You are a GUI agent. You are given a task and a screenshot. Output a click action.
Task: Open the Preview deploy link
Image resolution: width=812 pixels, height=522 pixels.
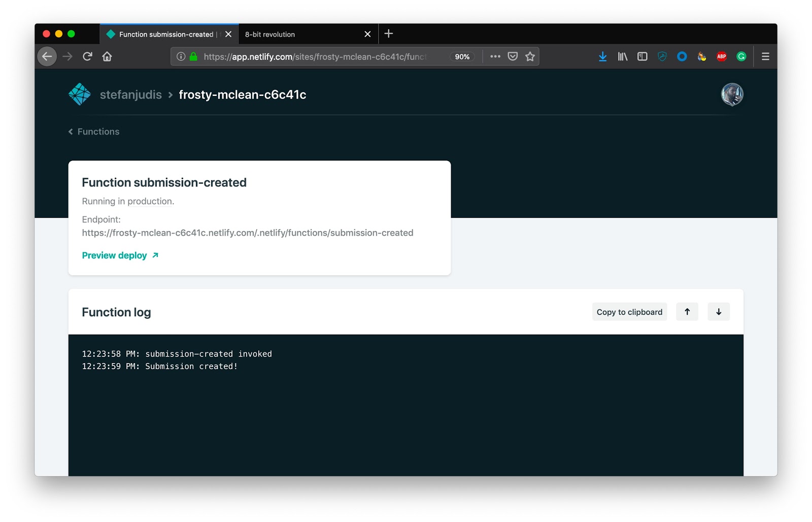click(x=120, y=255)
